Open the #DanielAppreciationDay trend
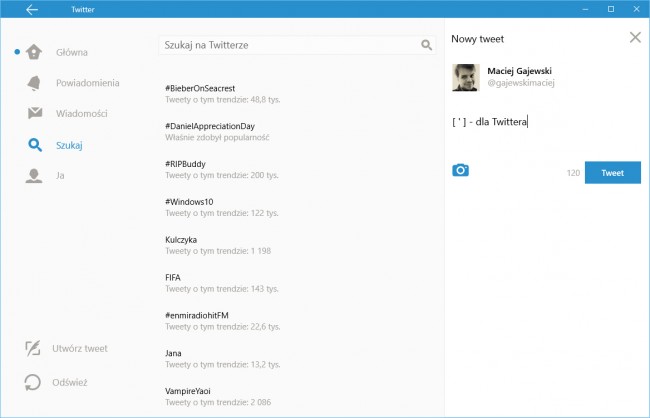This screenshot has width=650, height=418. (x=210, y=126)
